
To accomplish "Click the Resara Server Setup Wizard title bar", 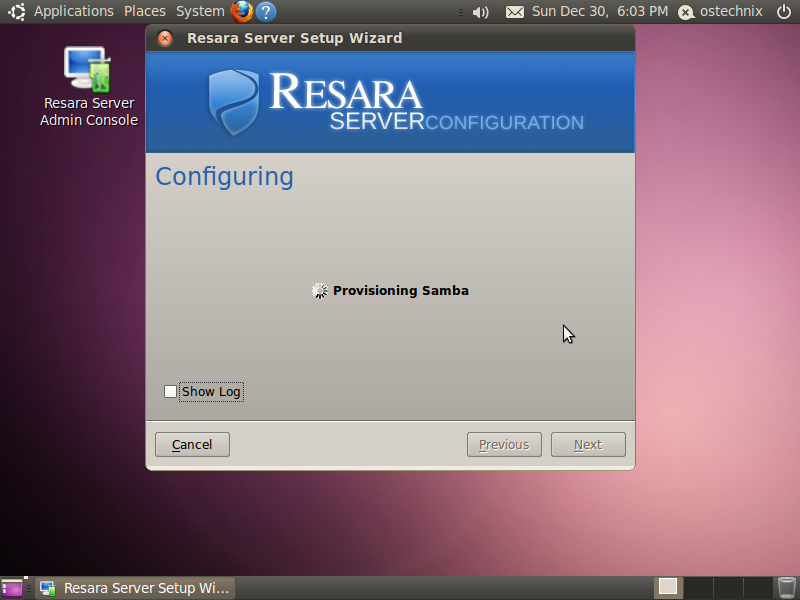I will pyautogui.click(x=390, y=38).
